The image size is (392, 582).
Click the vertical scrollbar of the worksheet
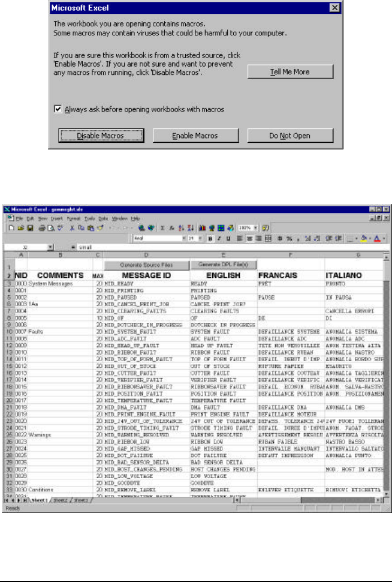tap(386, 374)
